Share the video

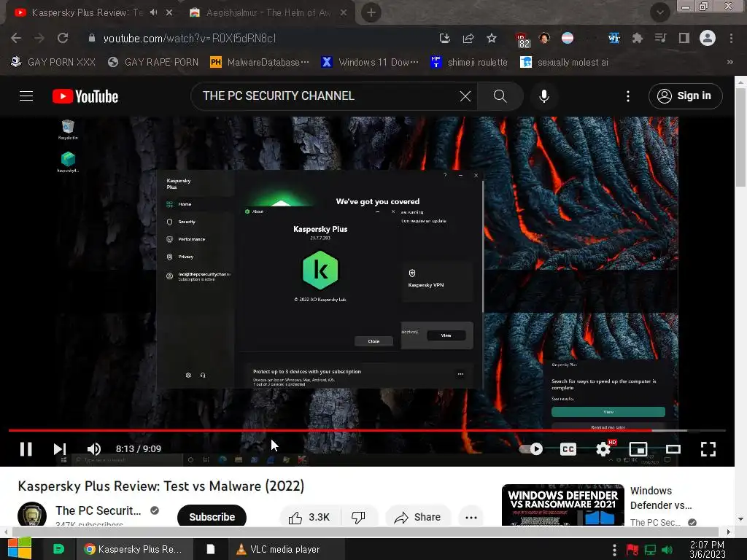pos(417,517)
